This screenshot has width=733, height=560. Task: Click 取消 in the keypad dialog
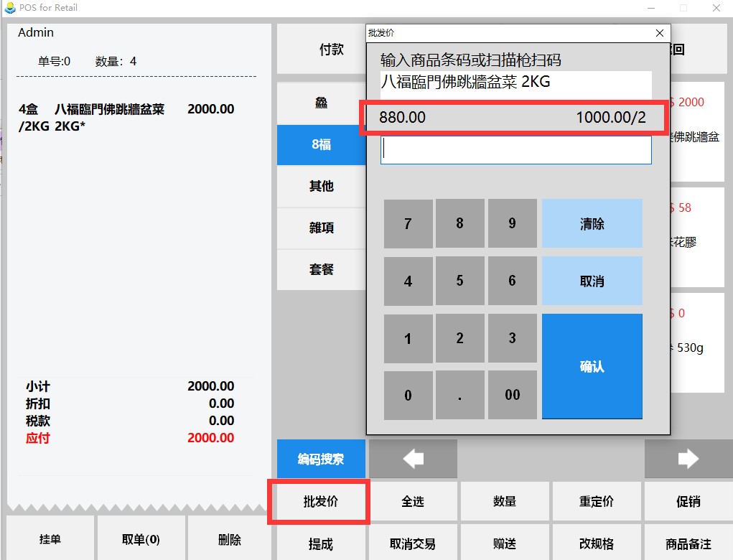click(x=592, y=281)
